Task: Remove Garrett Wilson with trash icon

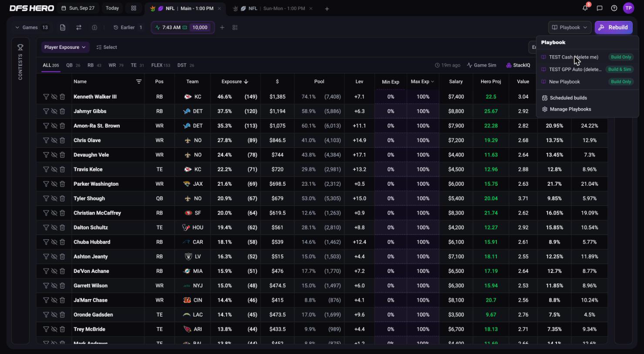Action: (x=62, y=286)
